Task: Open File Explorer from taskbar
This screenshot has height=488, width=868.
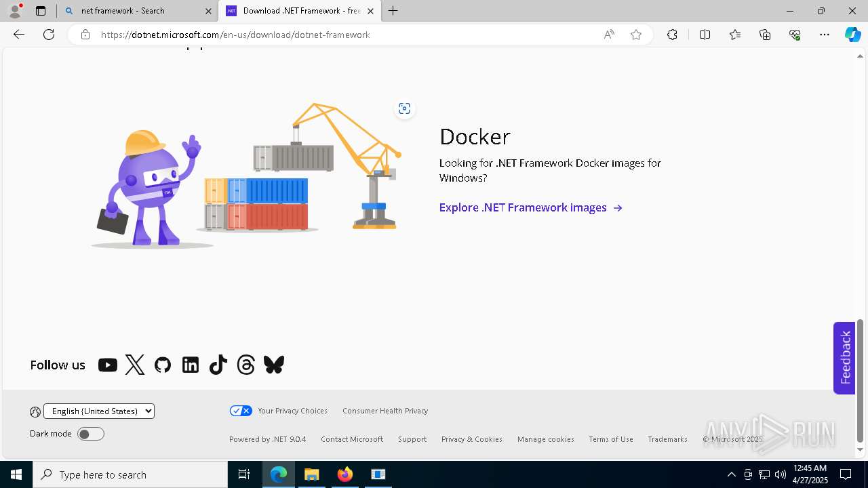Action: [x=311, y=474]
